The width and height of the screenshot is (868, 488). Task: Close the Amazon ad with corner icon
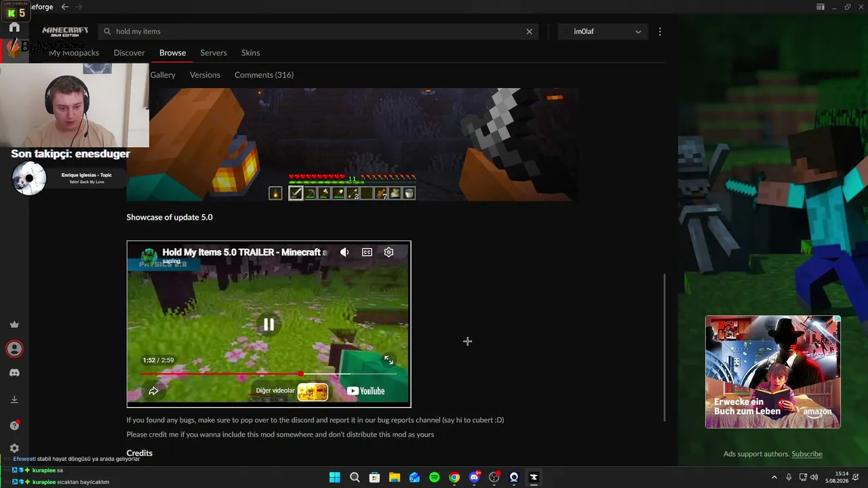837,319
